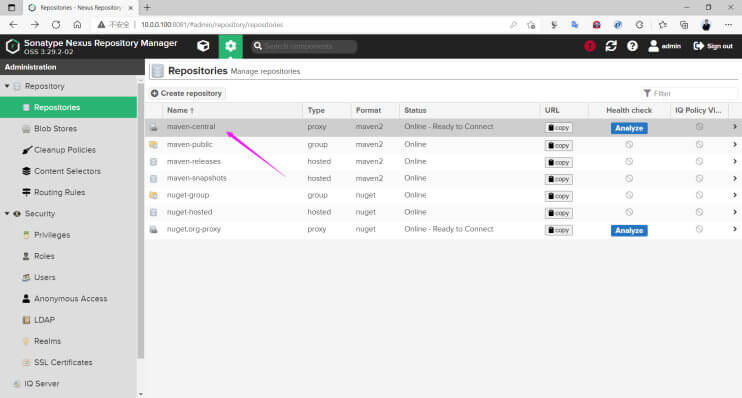Click the Search components field

tap(304, 46)
